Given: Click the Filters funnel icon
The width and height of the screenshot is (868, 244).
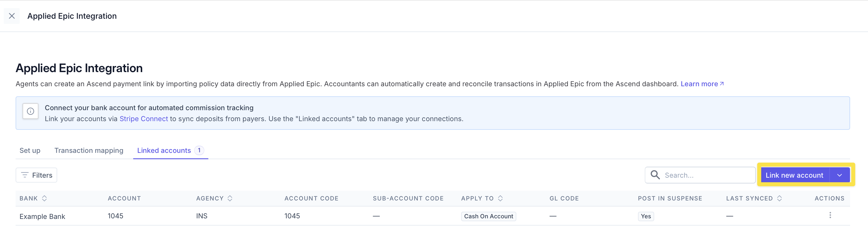Looking at the screenshot, I should pyautogui.click(x=25, y=175).
